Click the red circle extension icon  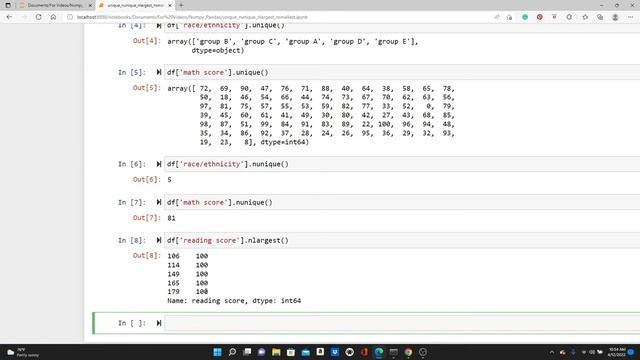coord(540,17)
